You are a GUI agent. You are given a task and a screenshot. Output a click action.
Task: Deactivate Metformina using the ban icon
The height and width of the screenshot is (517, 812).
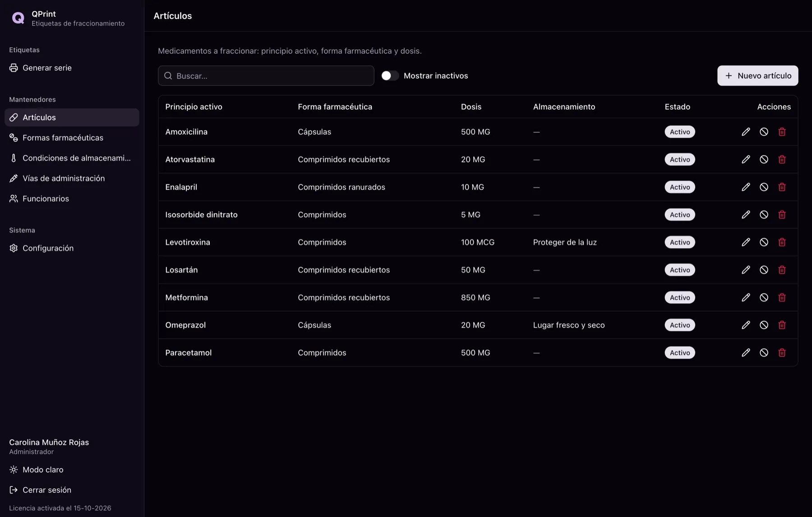click(764, 297)
